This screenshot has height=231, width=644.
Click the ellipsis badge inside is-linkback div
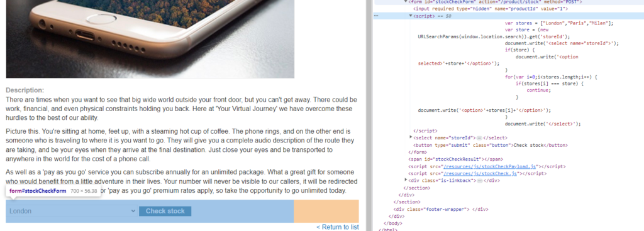[x=479, y=180]
